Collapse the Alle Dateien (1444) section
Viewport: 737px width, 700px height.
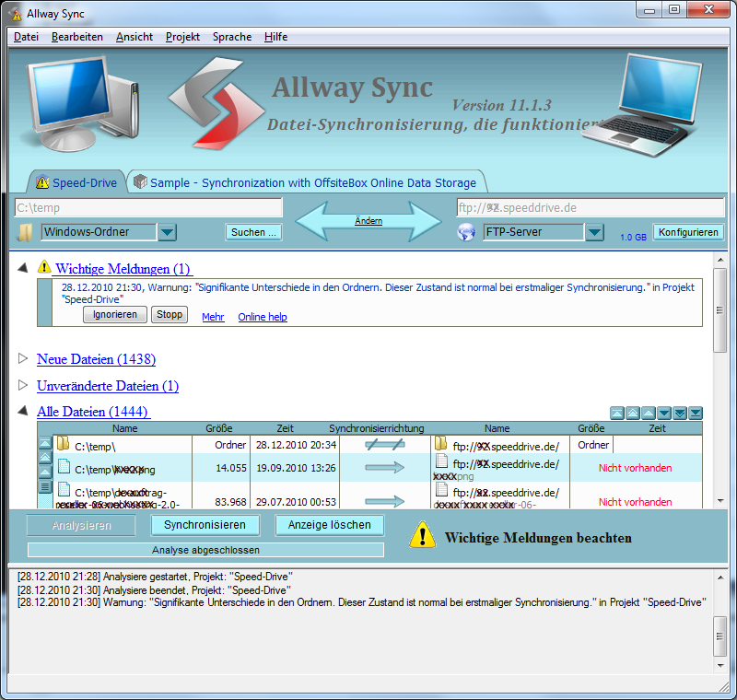(x=24, y=411)
